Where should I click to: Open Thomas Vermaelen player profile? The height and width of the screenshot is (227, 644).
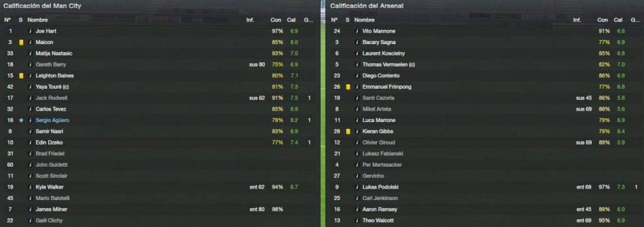click(x=389, y=65)
